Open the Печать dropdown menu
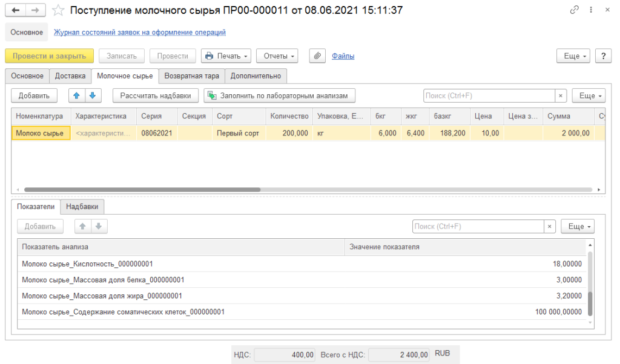 coord(226,56)
